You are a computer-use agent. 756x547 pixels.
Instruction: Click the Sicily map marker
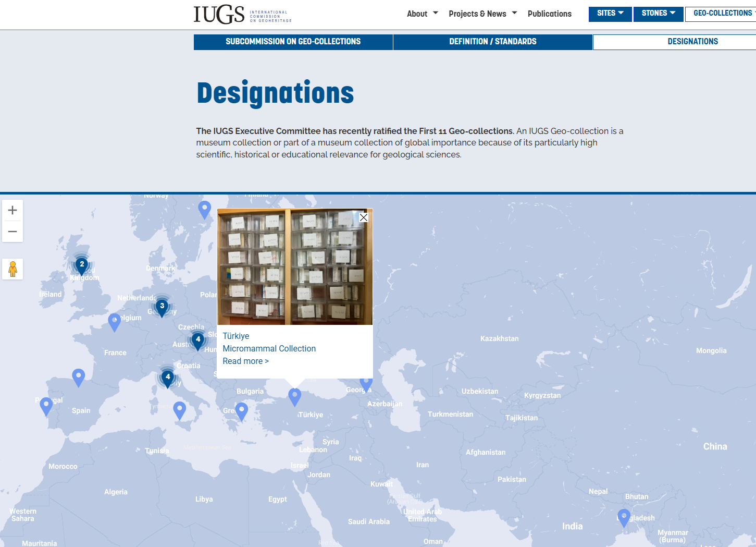point(179,410)
